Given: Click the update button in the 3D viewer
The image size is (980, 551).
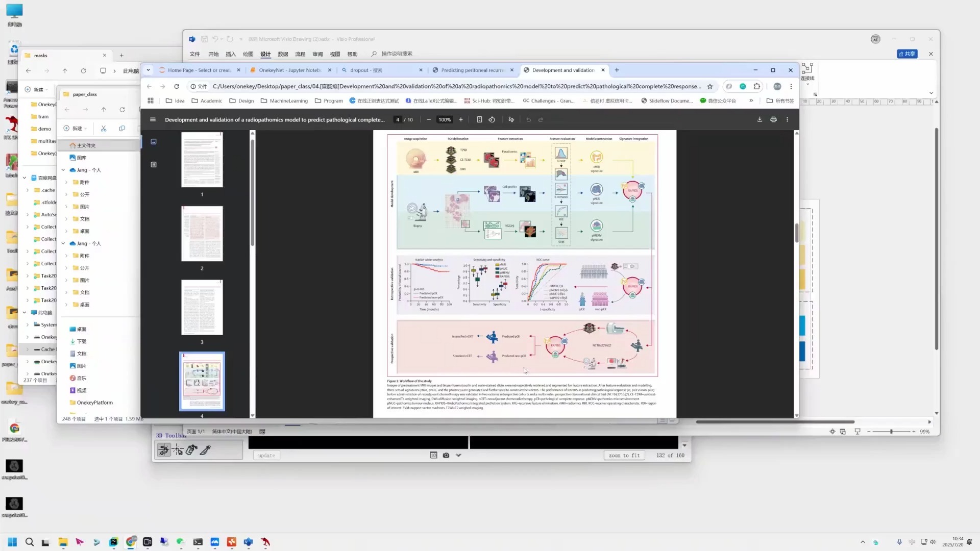Looking at the screenshot, I should (266, 455).
